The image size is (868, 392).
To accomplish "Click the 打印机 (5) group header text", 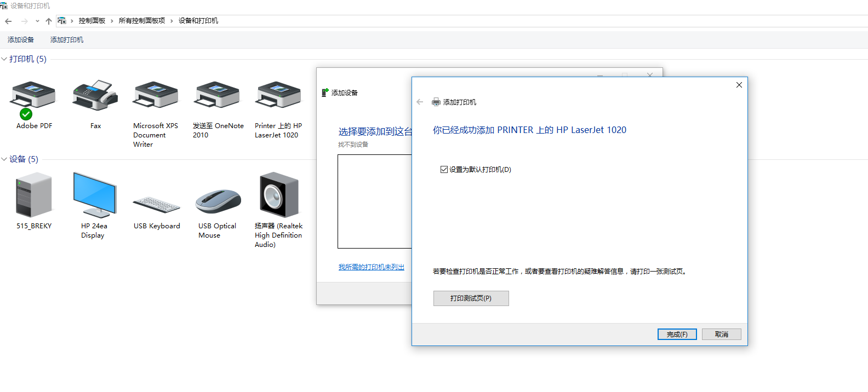I will [x=28, y=59].
